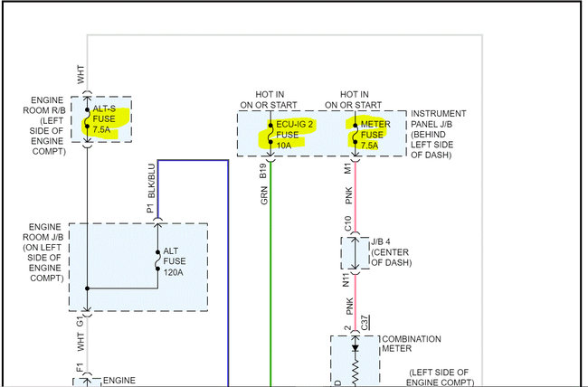The image size is (588, 387).
Task: Click the ALT-S fuse symbol
Action: coord(87,118)
